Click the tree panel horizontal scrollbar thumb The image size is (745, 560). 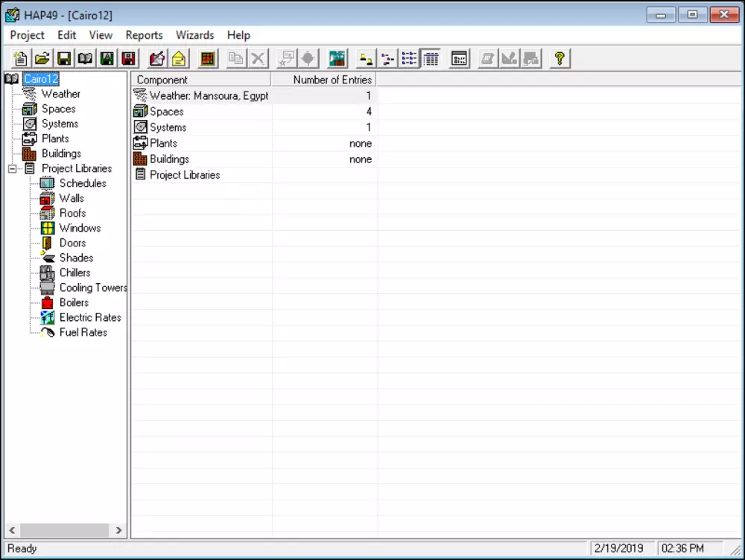64,530
